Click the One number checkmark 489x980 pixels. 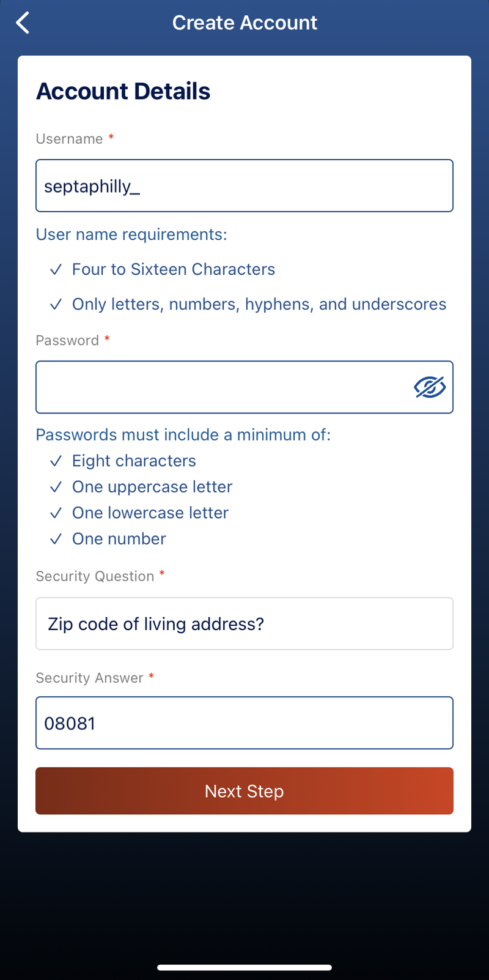[56, 539]
